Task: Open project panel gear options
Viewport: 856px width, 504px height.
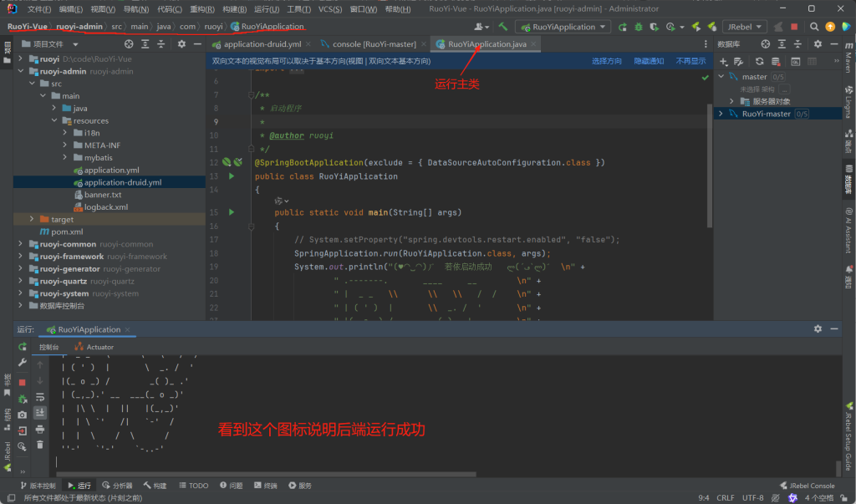Action: pyautogui.click(x=181, y=44)
